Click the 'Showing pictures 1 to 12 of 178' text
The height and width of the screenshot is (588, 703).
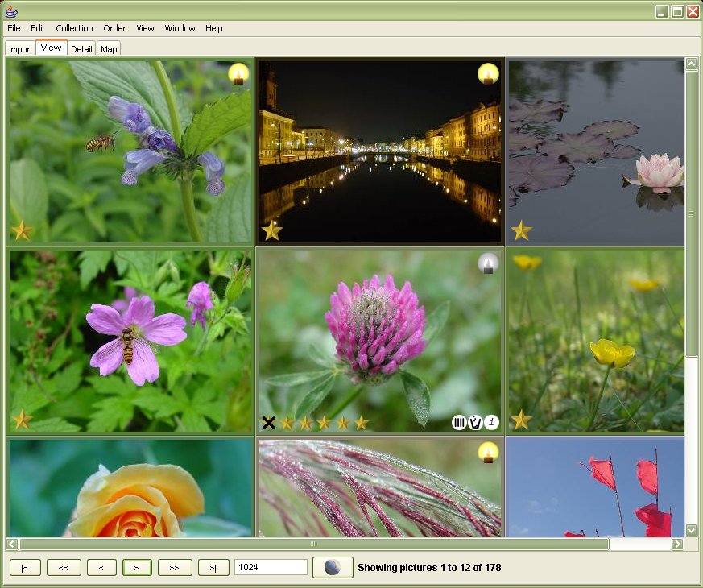429,568
